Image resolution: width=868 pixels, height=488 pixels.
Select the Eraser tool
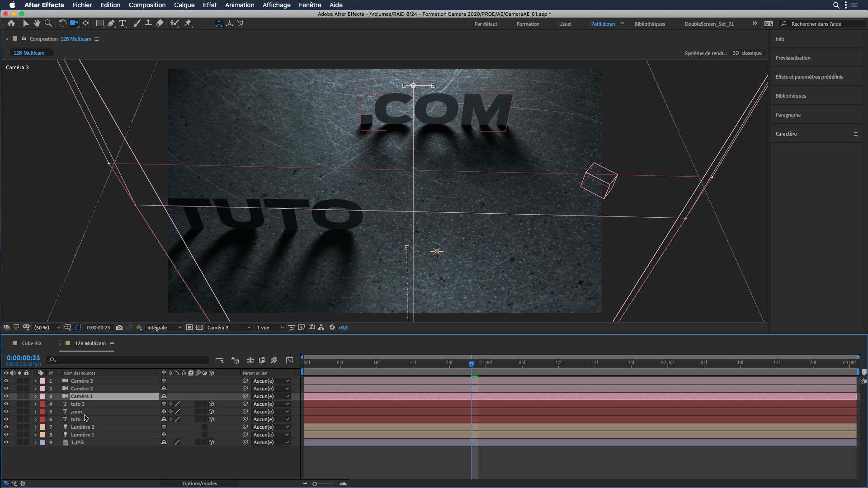click(x=160, y=23)
